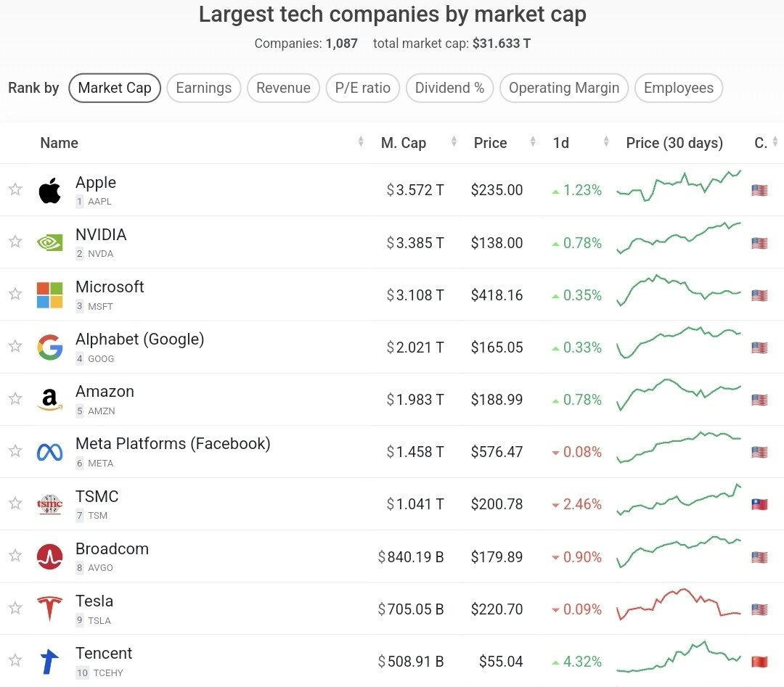Rank companies by Earnings

point(203,89)
